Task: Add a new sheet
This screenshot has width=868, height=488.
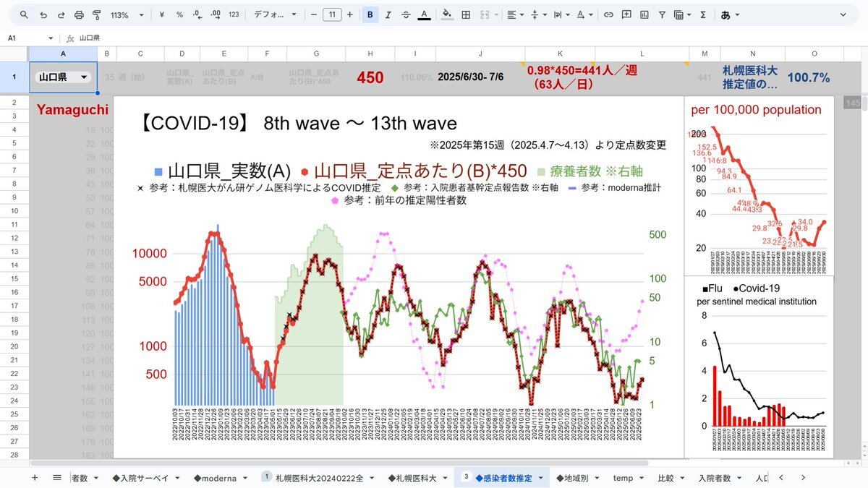Action: 34,478
